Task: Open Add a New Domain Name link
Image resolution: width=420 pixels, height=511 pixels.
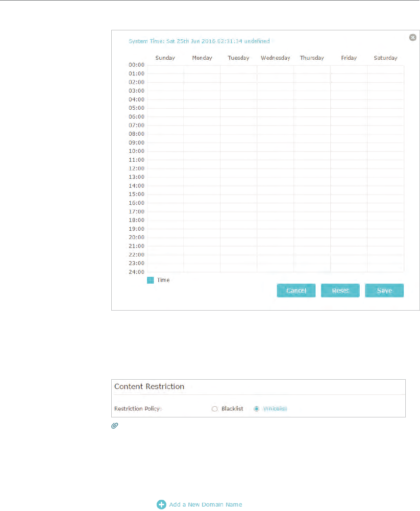Action: [205, 505]
